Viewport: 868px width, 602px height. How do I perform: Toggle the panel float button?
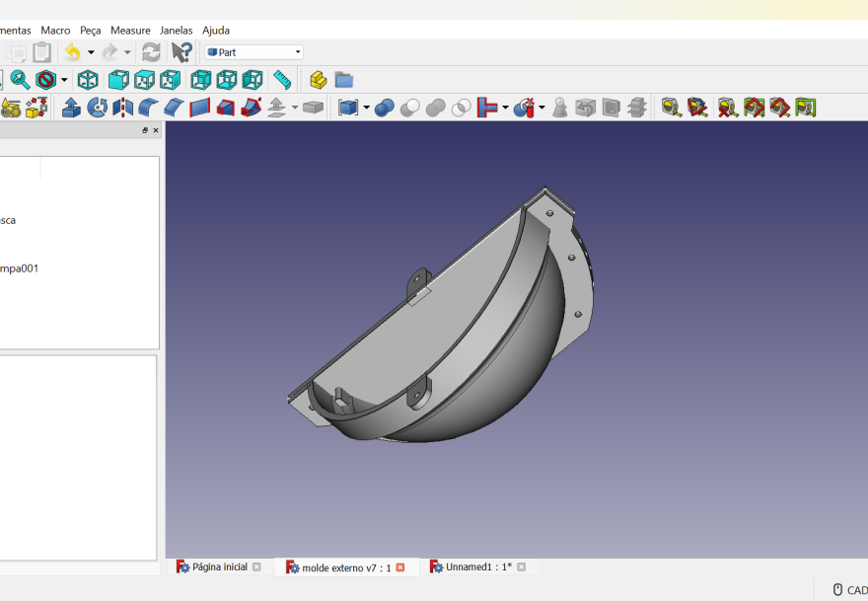[145, 130]
